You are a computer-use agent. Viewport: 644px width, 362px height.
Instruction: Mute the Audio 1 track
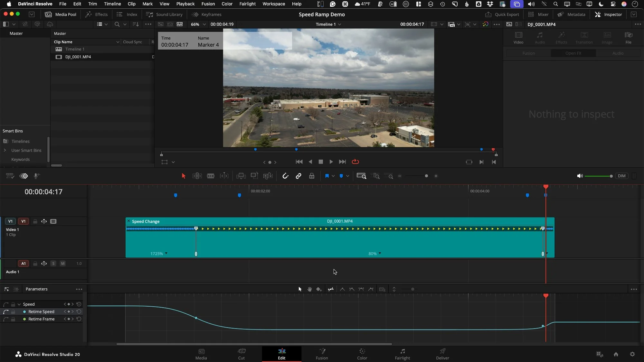(63, 264)
